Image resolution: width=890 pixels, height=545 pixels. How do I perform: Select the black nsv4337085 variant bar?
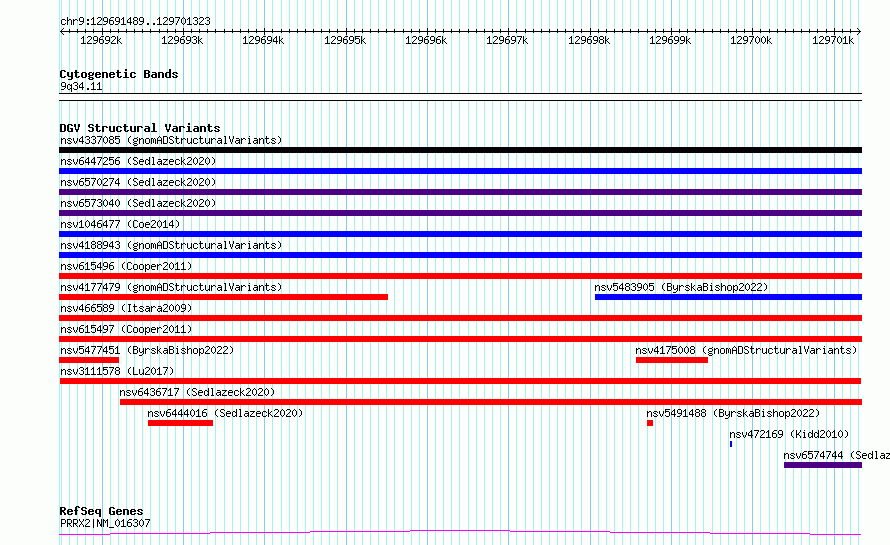(x=460, y=150)
